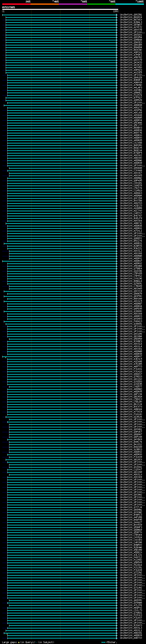Select the UniRef100_Q38680 label
146x644 pixels.
click(131, 311)
